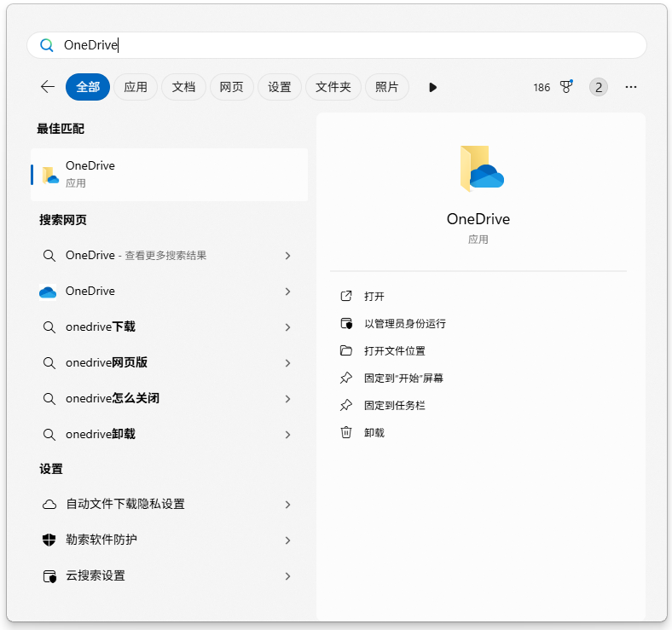Switch to the 应用 filter tab
This screenshot has width=672, height=630.
[136, 87]
